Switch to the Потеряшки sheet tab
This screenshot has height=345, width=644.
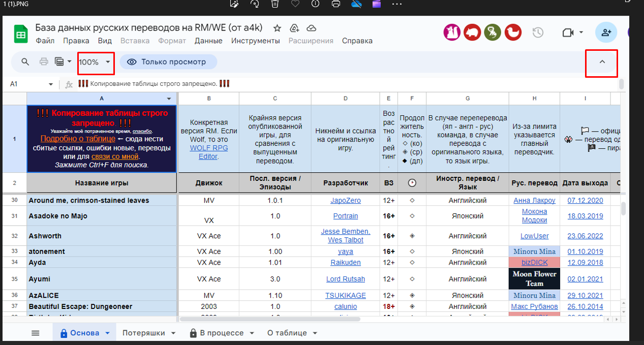tap(143, 333)
